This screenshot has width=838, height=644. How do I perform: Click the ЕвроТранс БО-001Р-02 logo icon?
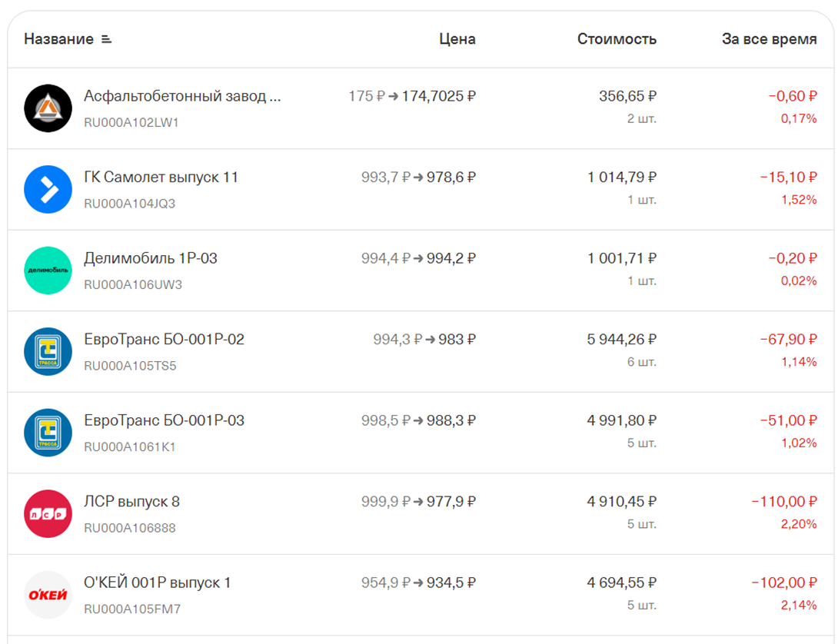click(48, 352)
